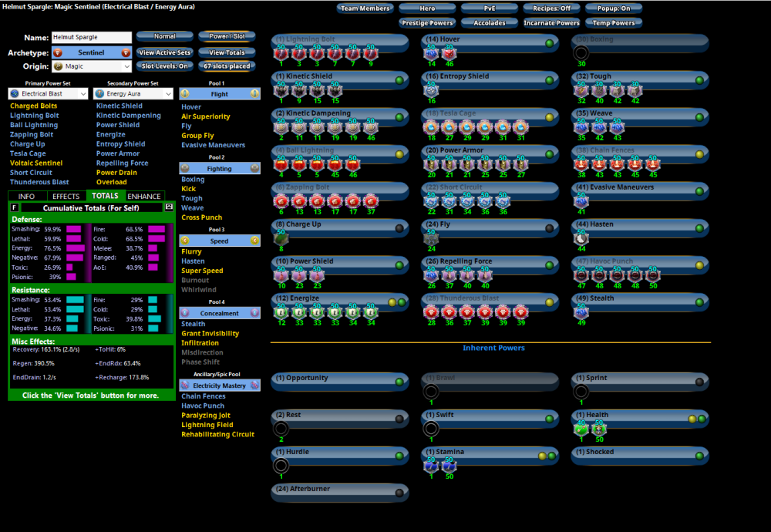Expand the Primary Power Set Electrical Blast dropdown
This screenshot has width=771, height=532.
click(48, 94)
